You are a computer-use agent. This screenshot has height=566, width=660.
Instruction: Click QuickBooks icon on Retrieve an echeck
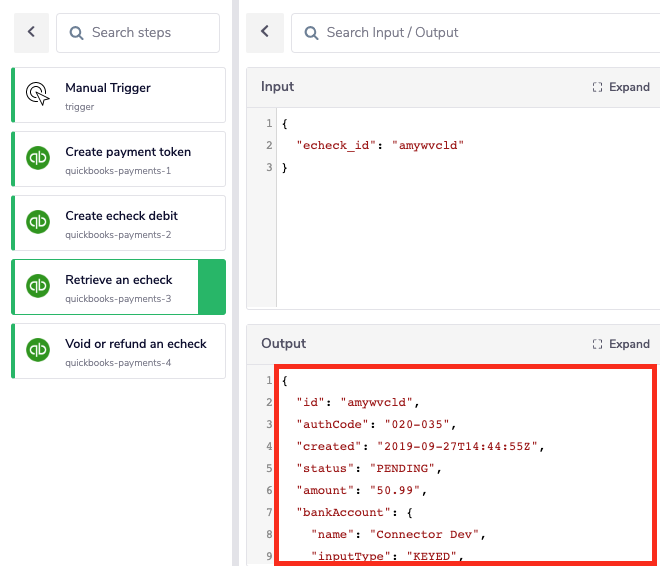pyautogui.click(x=38, y=286)
